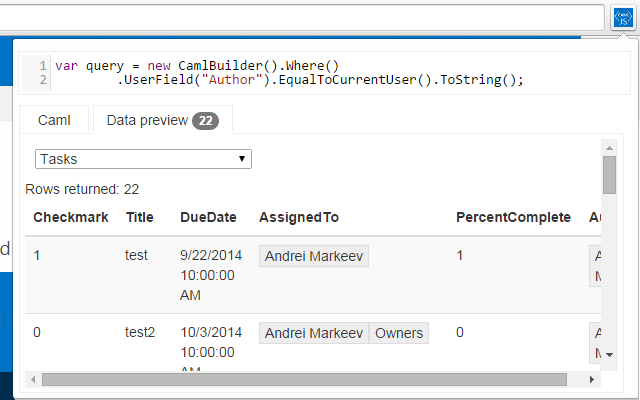Click the Checkmark value 1 in test row

pos(37,256)
